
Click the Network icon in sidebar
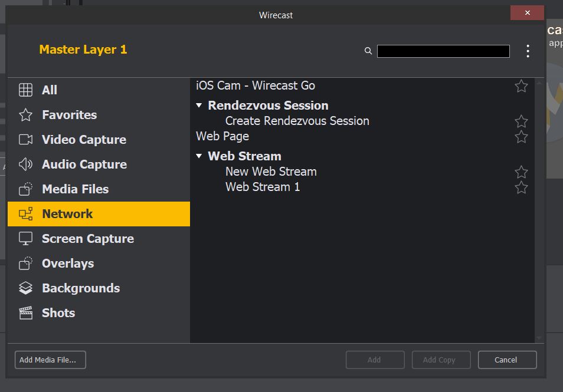point(25,214)
